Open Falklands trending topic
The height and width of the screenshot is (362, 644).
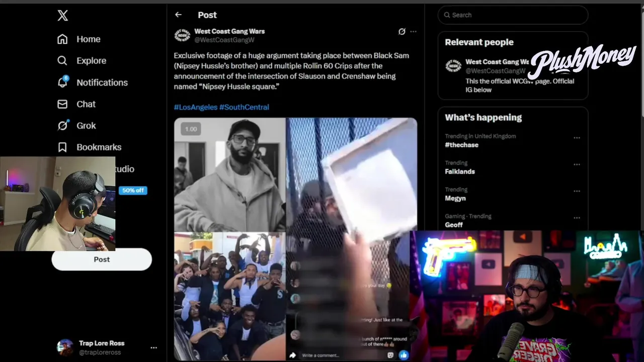click(x=460, y=171)
